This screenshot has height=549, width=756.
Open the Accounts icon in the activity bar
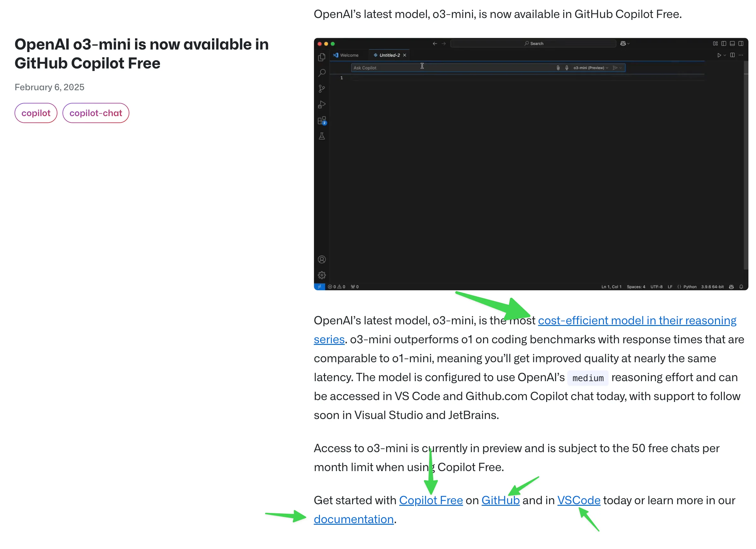[322, 259]
